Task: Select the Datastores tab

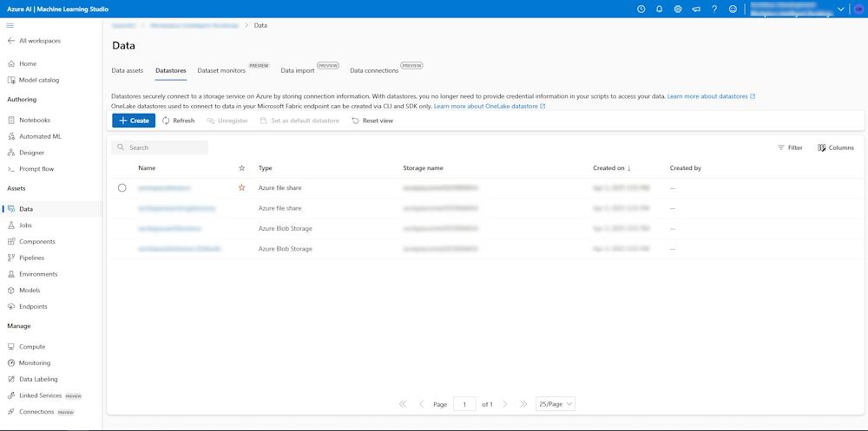Action: point(170,71)
